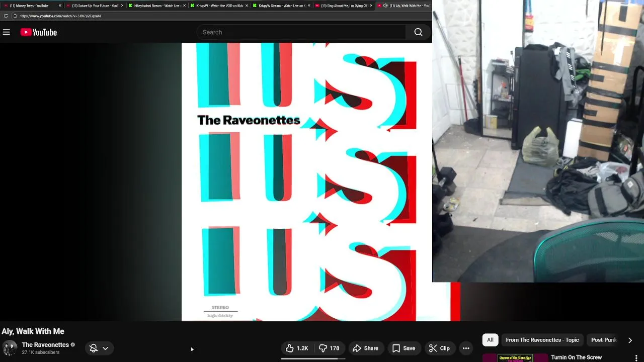
Task: Mute the Aly, Walk With Me tab audio icon
Action: point(385,6)
